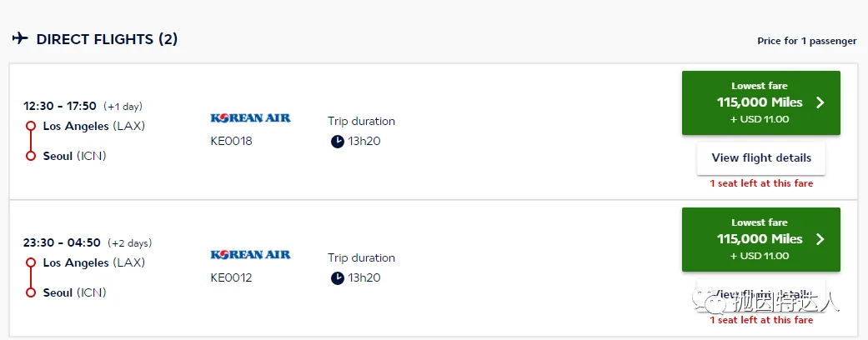Click flight number KE0018
The image size is (868, 340).
point(232,141)
